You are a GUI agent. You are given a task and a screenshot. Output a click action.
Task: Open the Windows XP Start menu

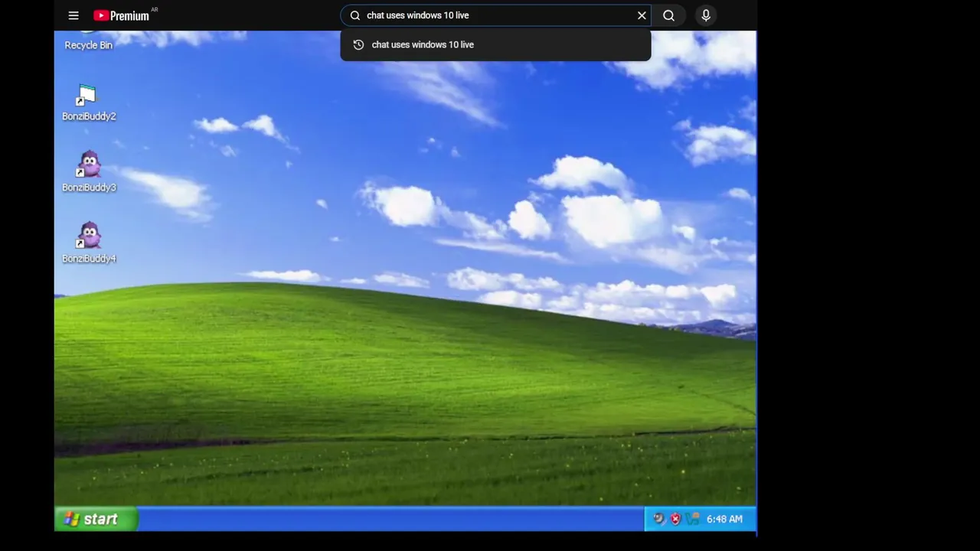click(96, 519)
